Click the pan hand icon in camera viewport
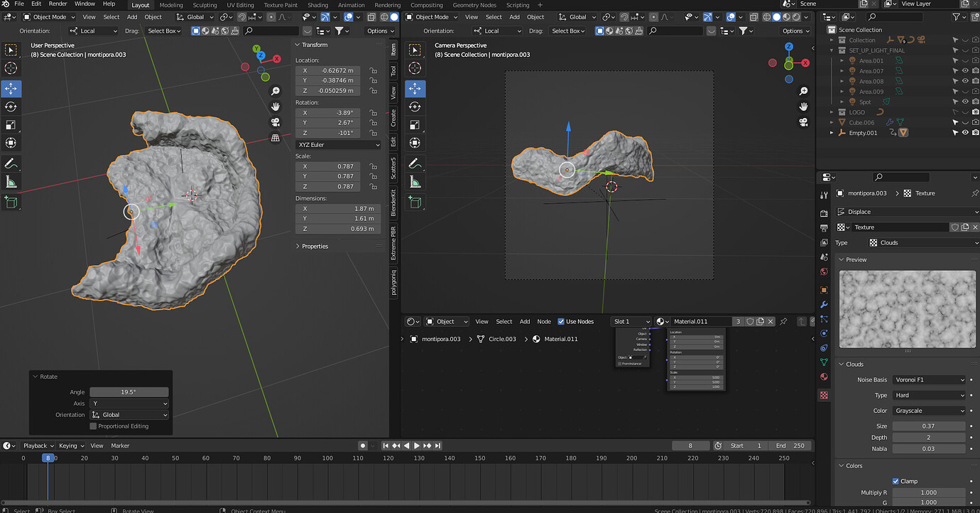Screen dimensions: 980x513 click(x=803, y=107)
